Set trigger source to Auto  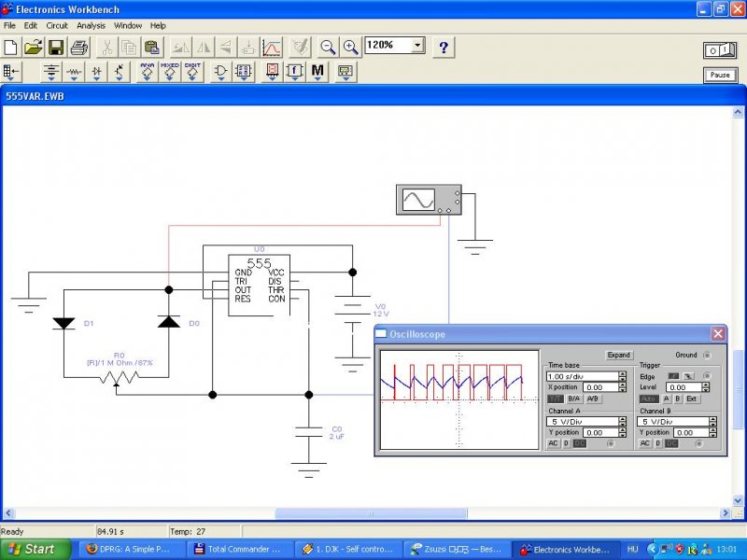point(649,399)
